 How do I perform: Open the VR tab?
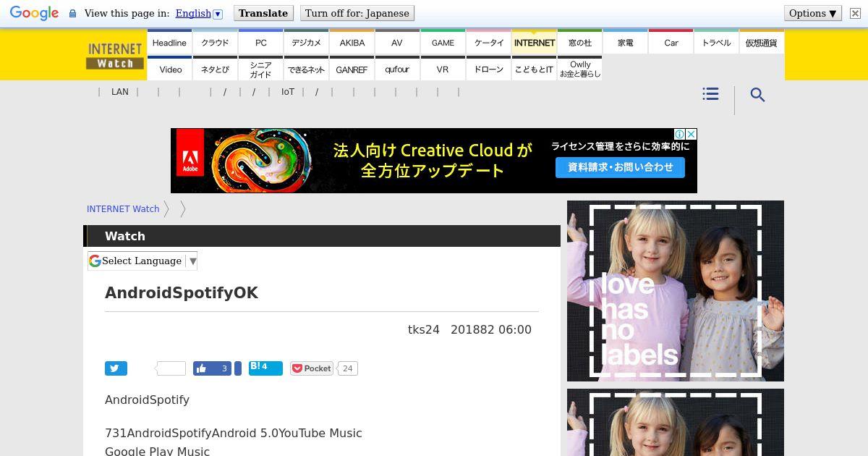[443, 69]
